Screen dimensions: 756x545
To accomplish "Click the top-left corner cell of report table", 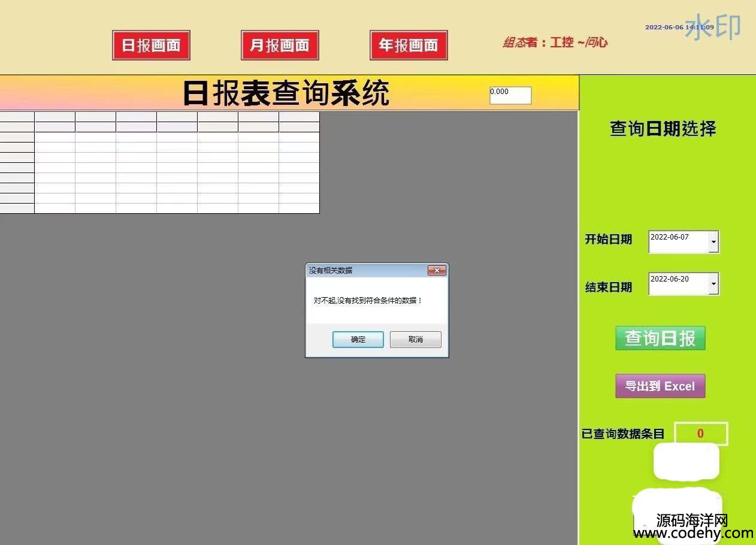I will tap(17, 117).
